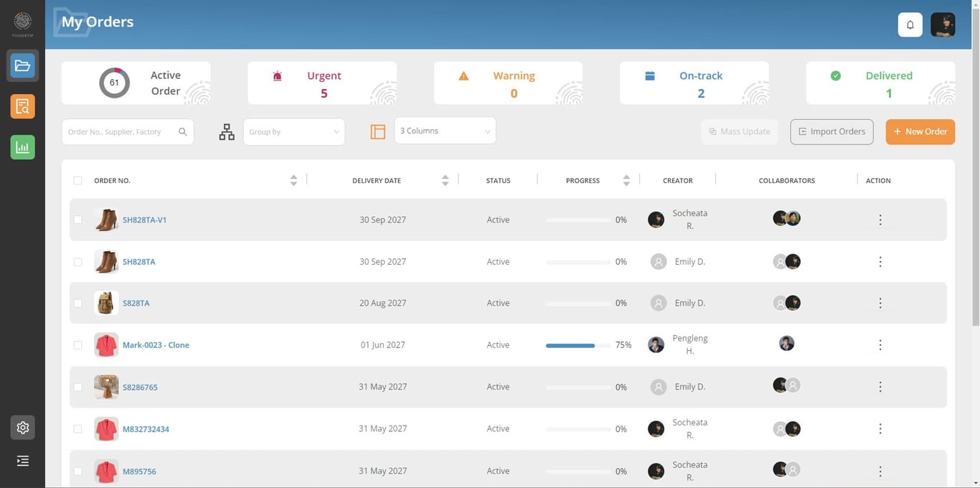Screen dimensions: 980x488
Task: Click the Status column header
Action: [x=498, y=181]
